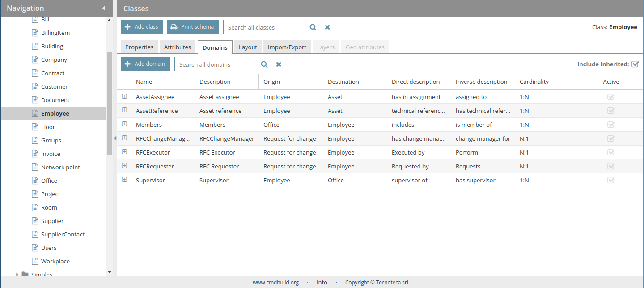This screenshot has height=288, width=644.
Task: Toggle the Include Inherited checkbox
Action: click(635, 64)
